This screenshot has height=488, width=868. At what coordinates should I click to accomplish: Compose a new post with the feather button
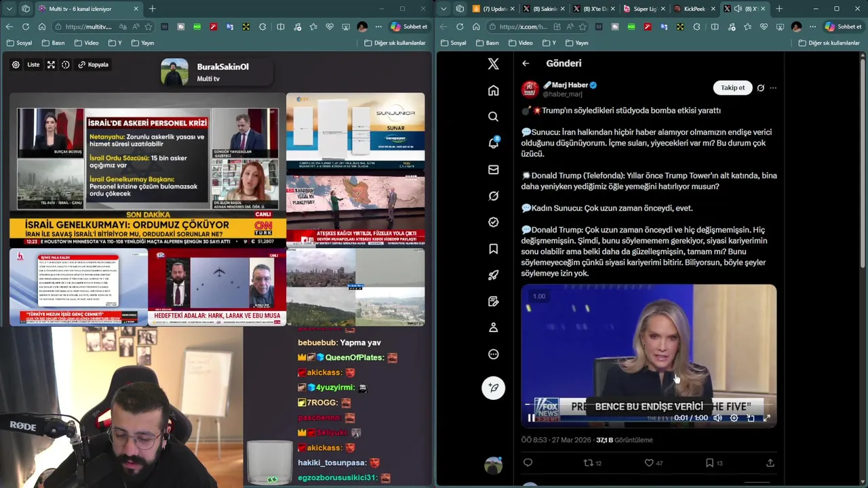click(493, 388)
